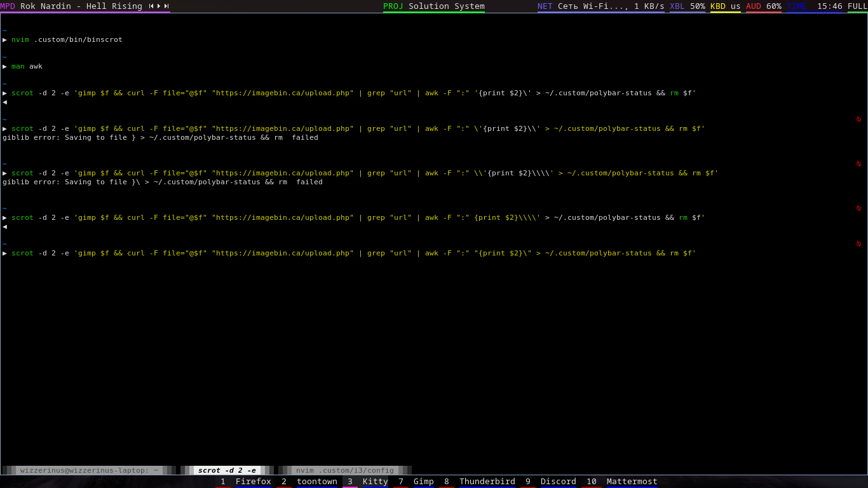Click the TIME 15:46 clock
This screenshot has height=488, width=868.
tap(815, 6)
